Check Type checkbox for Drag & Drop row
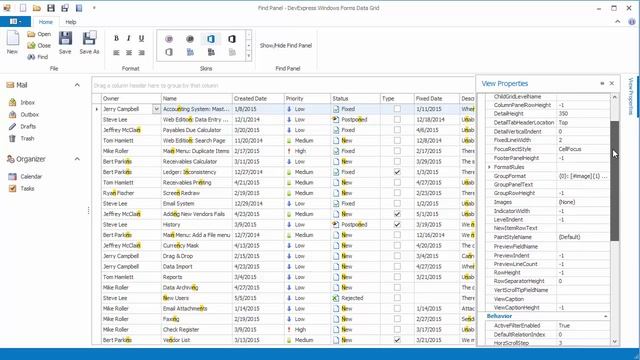Viewport: 640px width, 360px height. pos(397,256)
